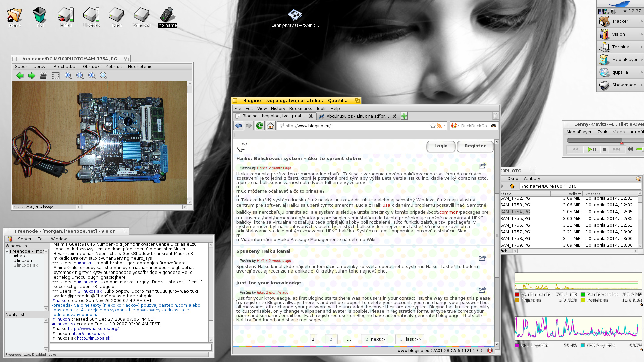This screenshot has height=362, width=644.
Task: Open Zvuk menu in MediaPlayer
Action: click(602, 132)
